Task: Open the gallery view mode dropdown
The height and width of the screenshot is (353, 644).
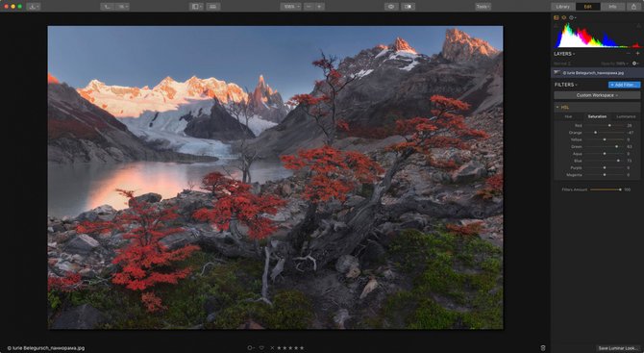Action: (122, 7)
